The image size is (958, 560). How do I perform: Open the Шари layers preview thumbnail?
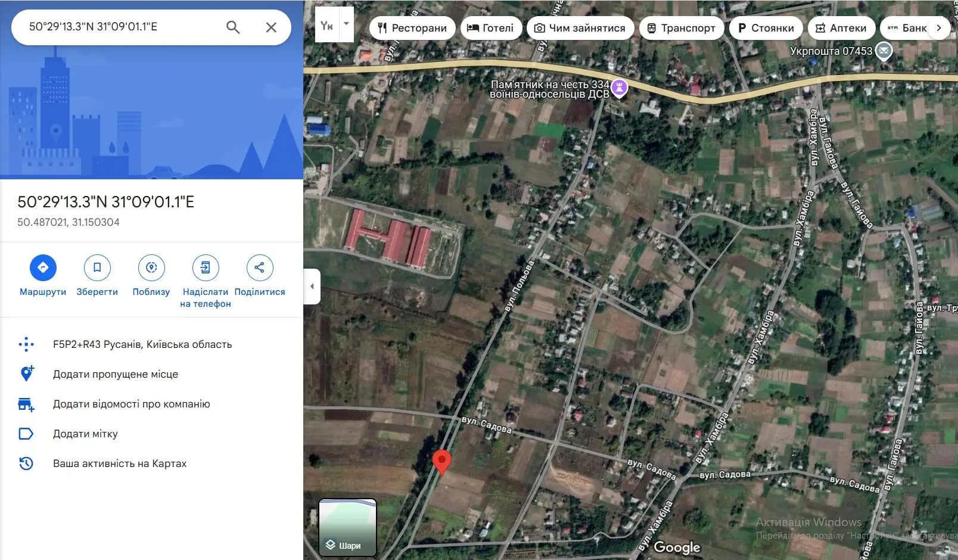click(347, 525)
